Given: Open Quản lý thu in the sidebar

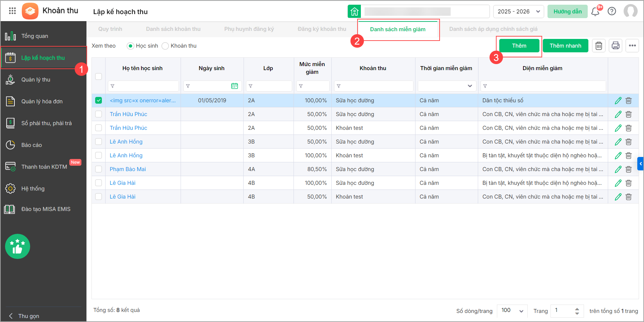Looking at the screenshot, I should [x=44, y=79].
